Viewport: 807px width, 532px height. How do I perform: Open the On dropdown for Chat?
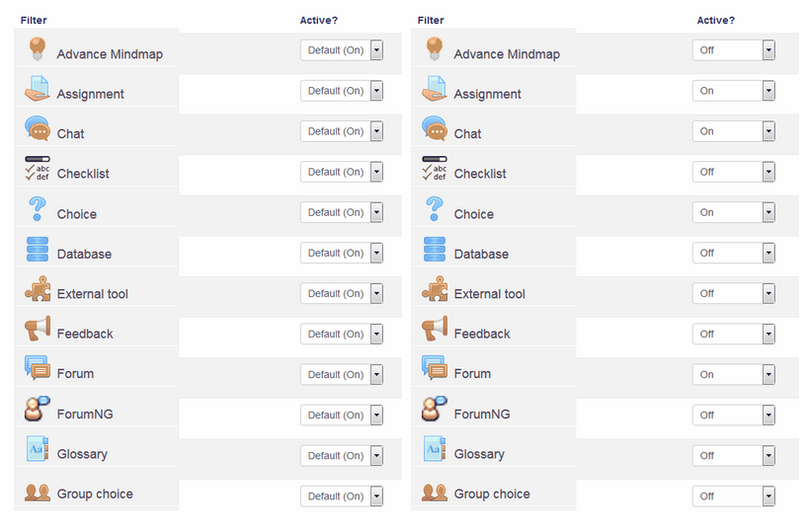click(x=734, y=131)
